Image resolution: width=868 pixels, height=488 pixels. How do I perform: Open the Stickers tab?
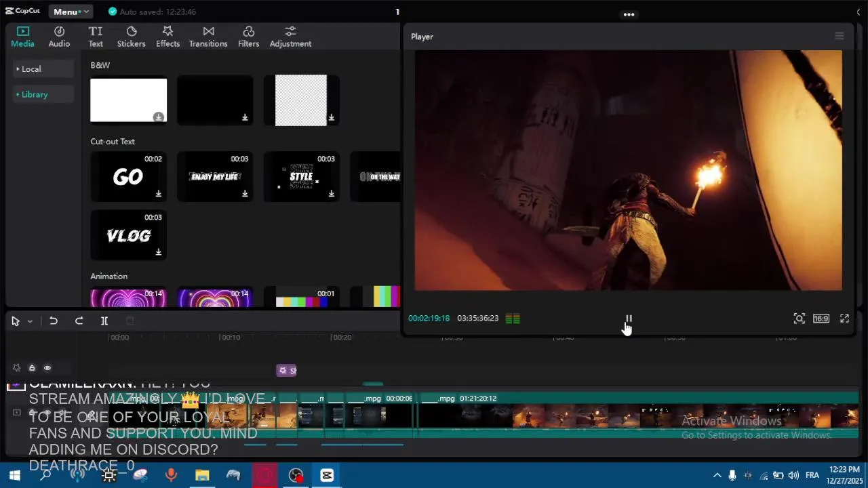(132, 37)
